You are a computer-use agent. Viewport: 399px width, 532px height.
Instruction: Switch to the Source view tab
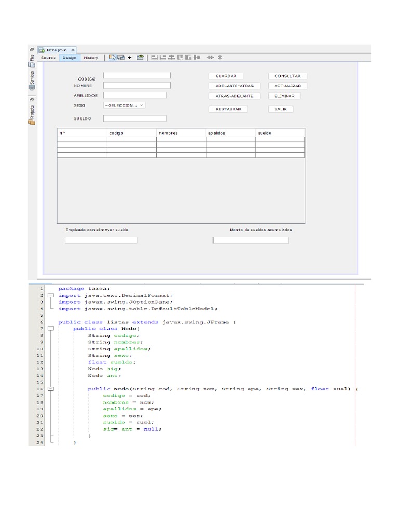click(48, 58)
